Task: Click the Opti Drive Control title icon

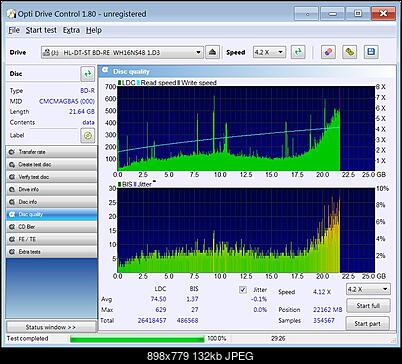Action: click(x=12, y=14)
